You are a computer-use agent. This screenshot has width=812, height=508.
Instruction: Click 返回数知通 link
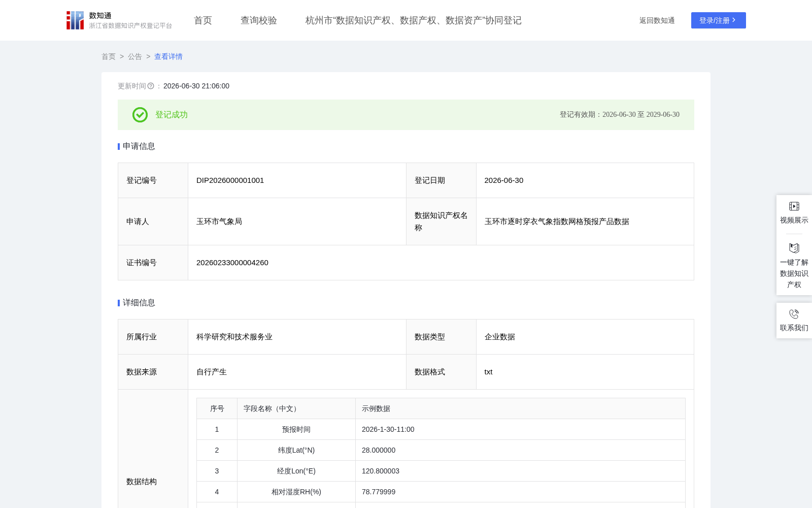click(x=657, y=20)
